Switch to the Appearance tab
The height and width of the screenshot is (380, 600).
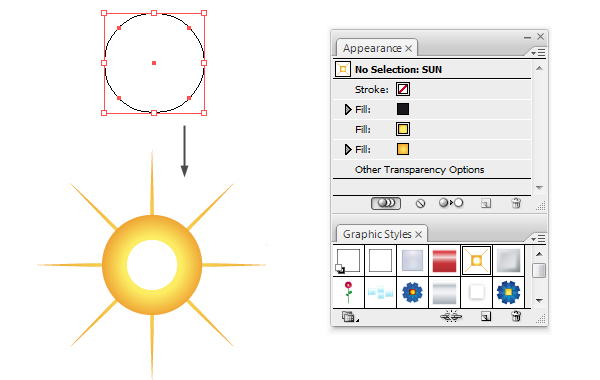(372, 48)
